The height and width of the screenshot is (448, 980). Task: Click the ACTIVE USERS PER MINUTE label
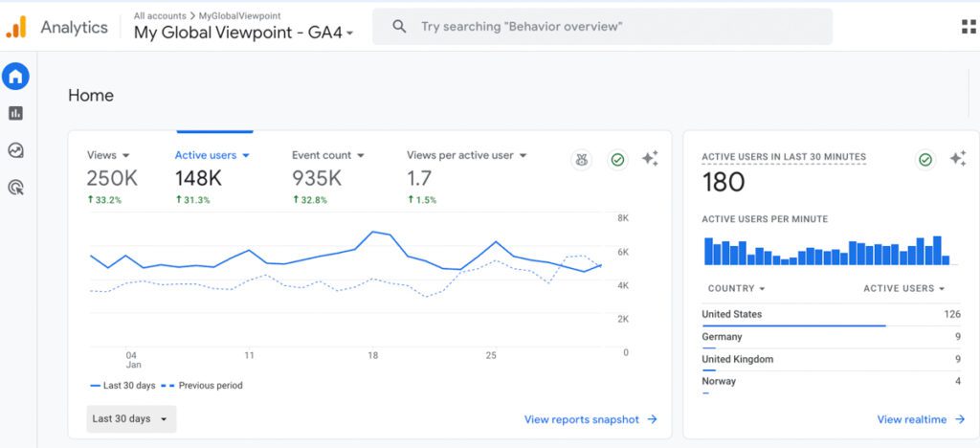tap(765, 219)
